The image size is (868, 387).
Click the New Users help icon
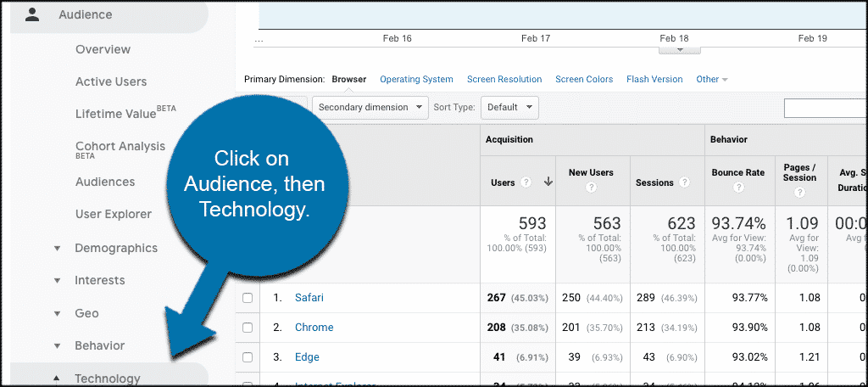point(591,188)
